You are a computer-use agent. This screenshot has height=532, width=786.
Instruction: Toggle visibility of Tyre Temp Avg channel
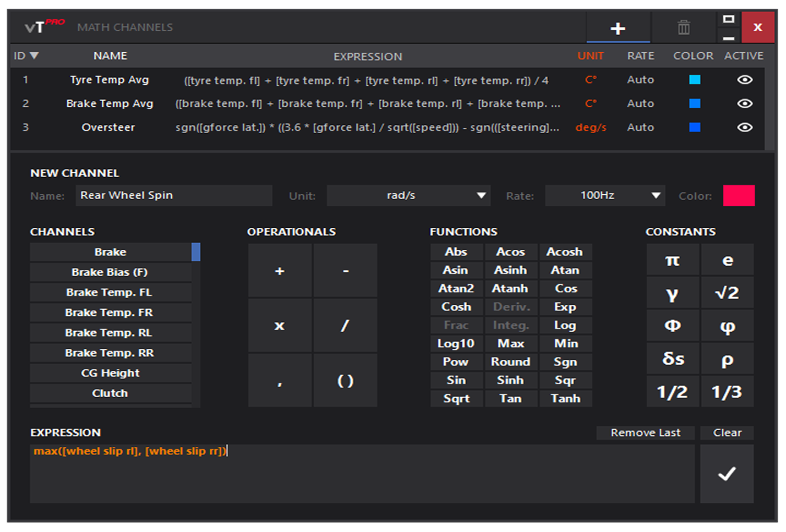744,80
